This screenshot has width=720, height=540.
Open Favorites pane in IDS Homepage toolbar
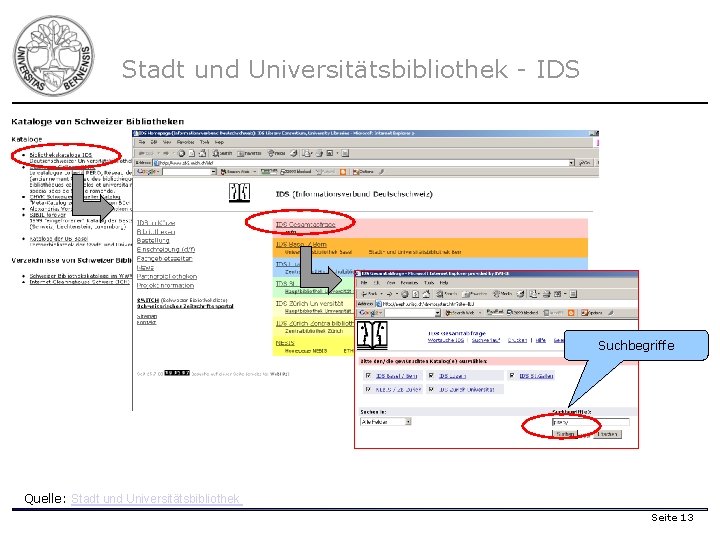(249, 153)
